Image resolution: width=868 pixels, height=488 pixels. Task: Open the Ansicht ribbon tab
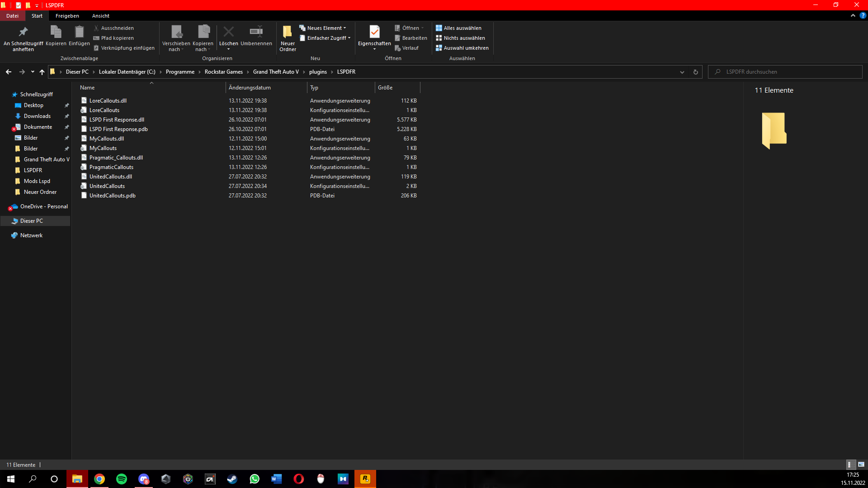(101, 16)
